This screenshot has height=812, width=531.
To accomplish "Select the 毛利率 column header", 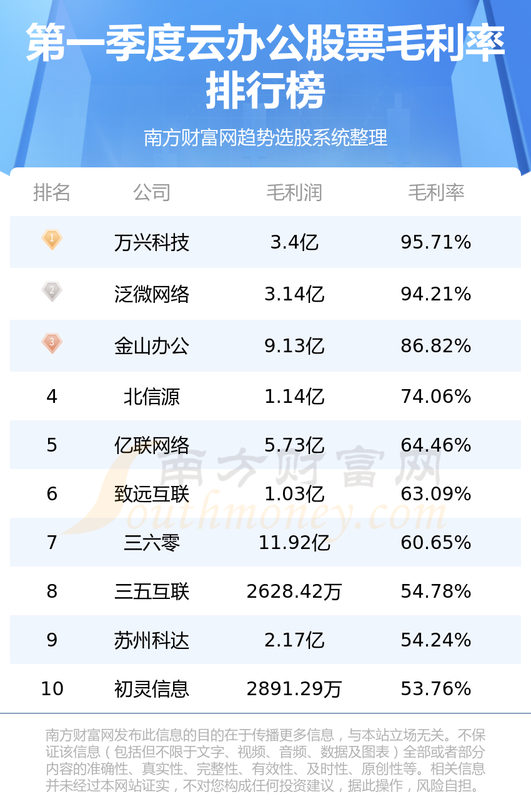I will click(436, 192).
